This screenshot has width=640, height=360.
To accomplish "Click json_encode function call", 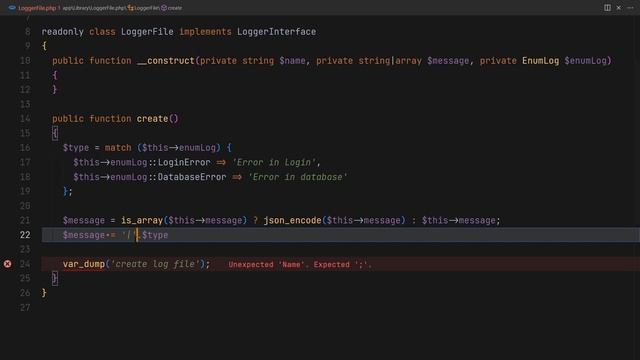I will click(292, 220).
